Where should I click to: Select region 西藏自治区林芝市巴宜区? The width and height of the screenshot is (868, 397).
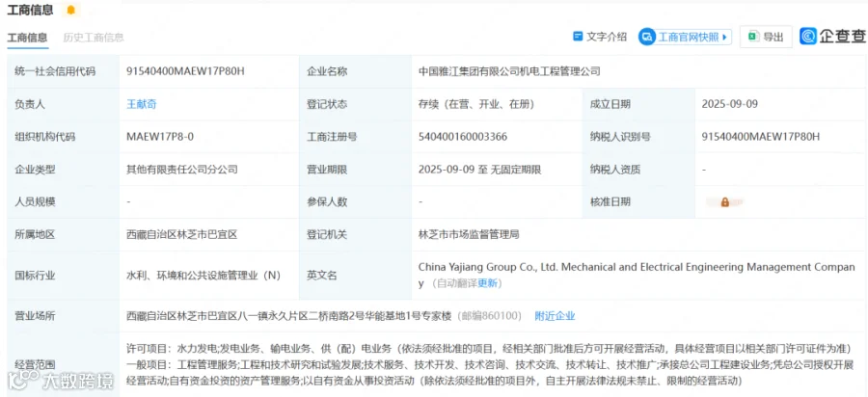pos(182,234)
